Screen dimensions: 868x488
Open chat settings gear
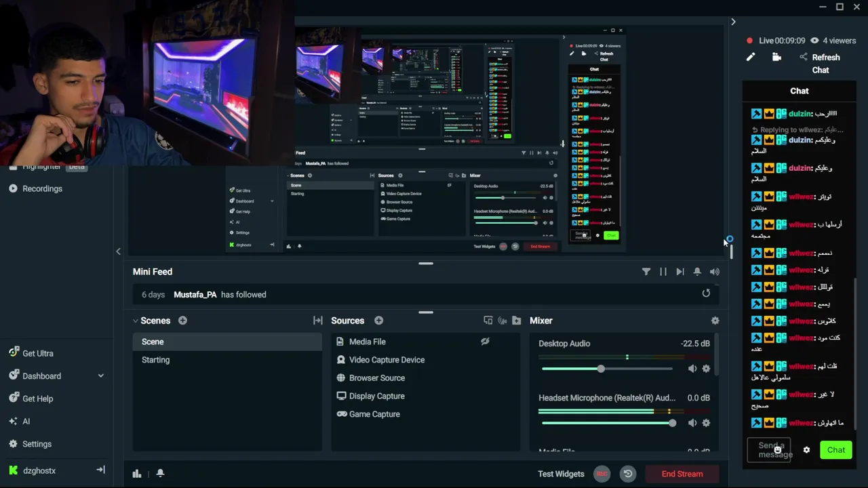pos(806,450)
